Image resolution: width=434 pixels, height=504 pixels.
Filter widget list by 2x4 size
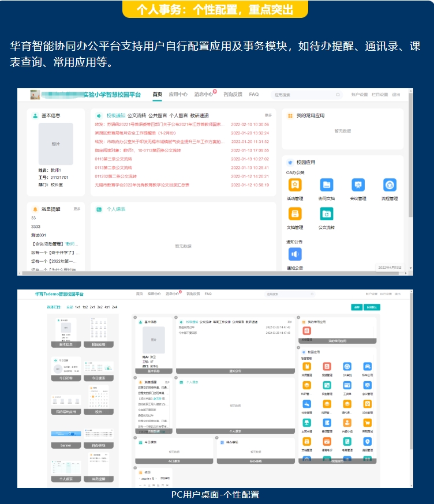pyautogui.click(x=114, y=307)
